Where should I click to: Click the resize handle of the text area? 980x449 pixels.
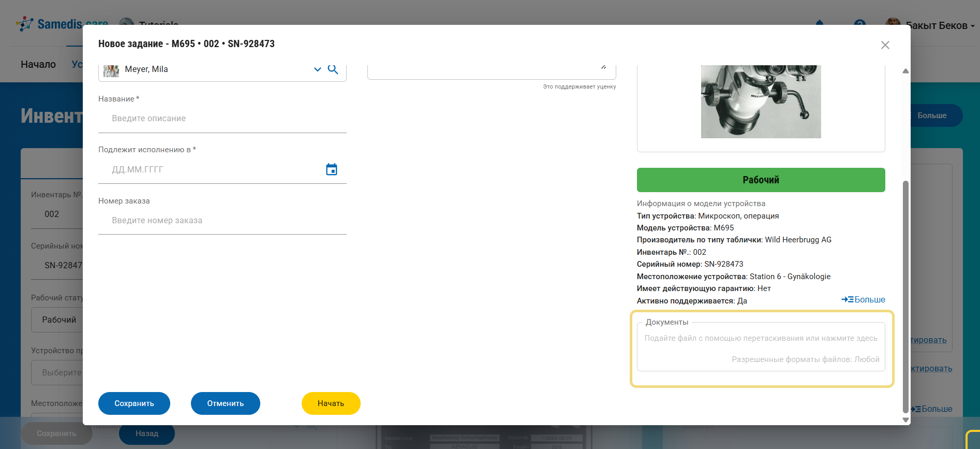[603, 67]
